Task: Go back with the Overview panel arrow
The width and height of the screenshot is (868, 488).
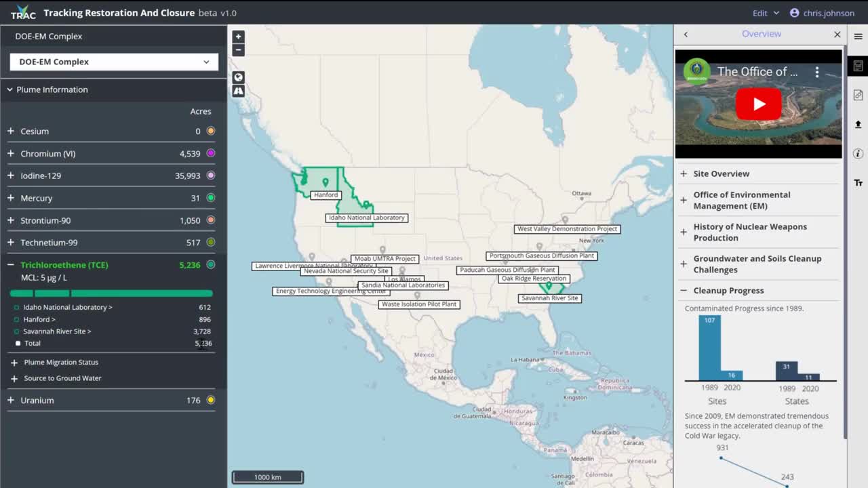Action: [686, 35]
